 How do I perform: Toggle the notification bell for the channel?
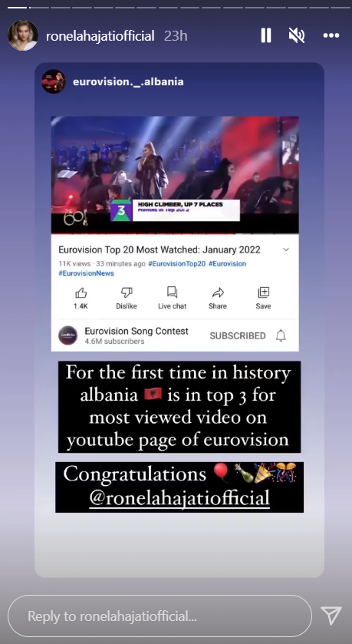click(x=281, y=336)
